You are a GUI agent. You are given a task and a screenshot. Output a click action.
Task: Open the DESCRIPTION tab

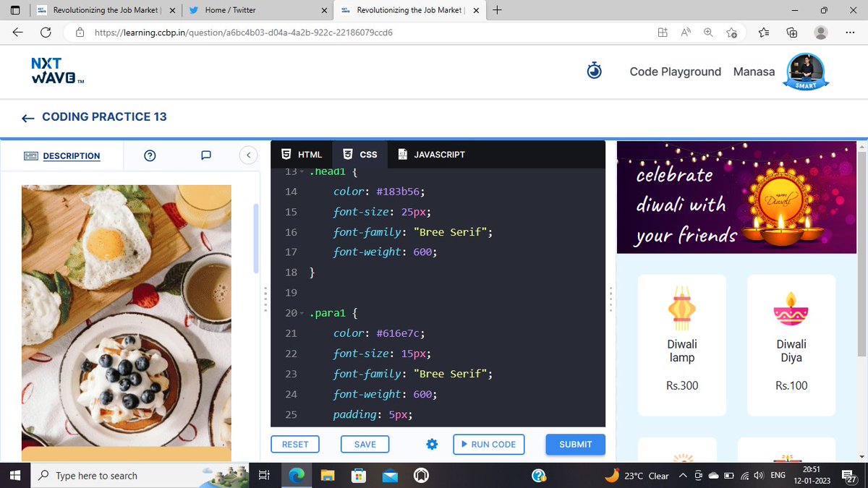(62, 155)
